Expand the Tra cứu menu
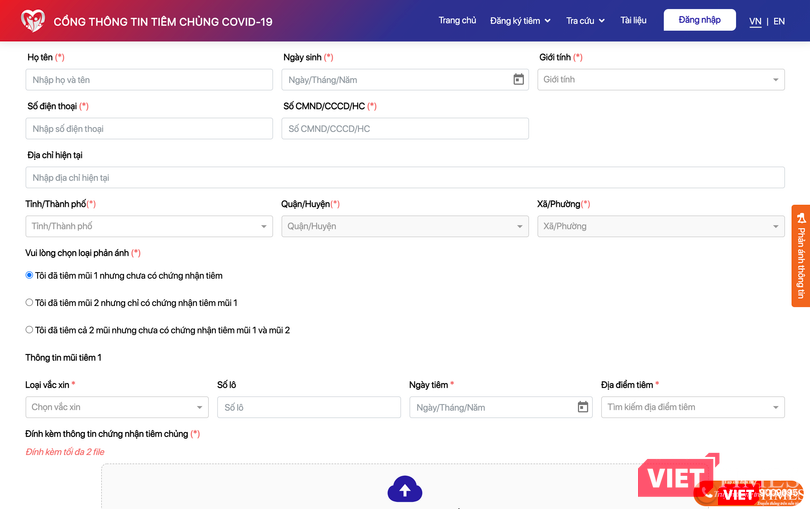Viewport: 810px width, 509px height. pyautogui.click(x=585, y=21)
